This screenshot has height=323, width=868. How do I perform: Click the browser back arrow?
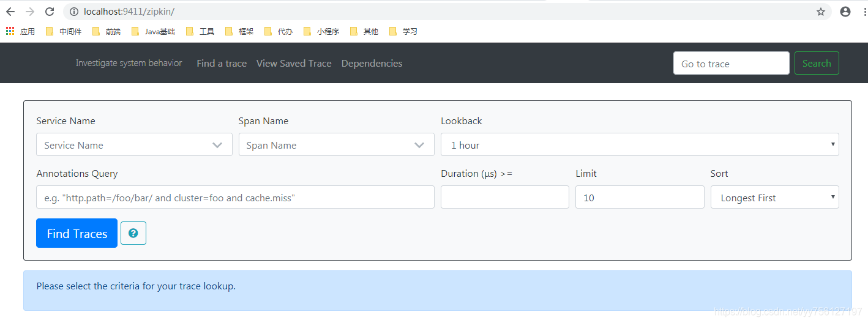(10, 12)
